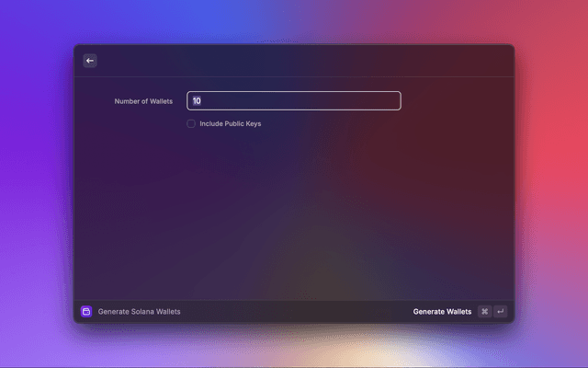Submit the form using the ↵ key hint
The width and height of the screenshot is (588, 368).
pyautogui.click(x=500, y=312)
